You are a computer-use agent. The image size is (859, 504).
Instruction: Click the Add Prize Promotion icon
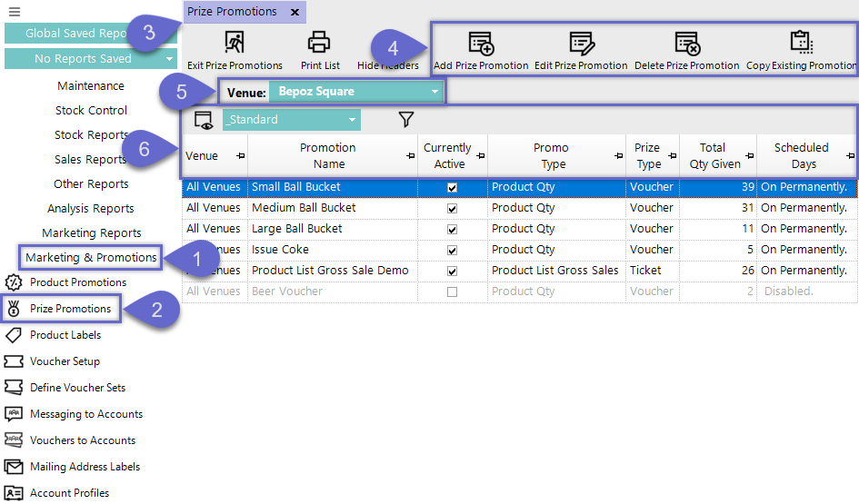(481, 43)
